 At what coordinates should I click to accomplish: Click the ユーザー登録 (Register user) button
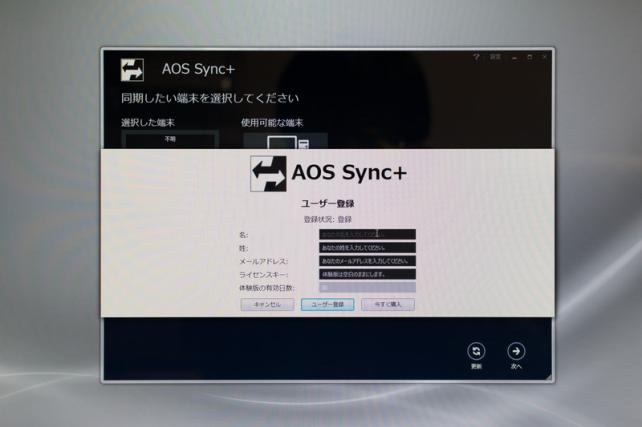[328, 304]
